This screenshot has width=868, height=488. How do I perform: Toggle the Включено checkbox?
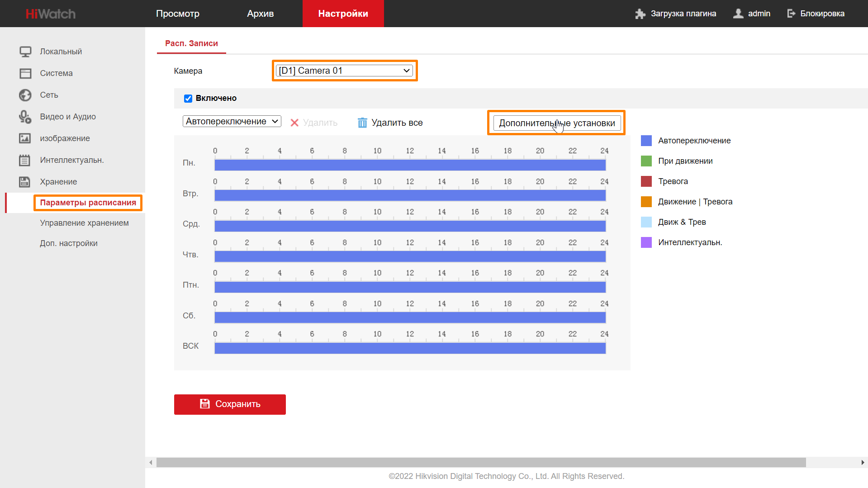point(188,99)
